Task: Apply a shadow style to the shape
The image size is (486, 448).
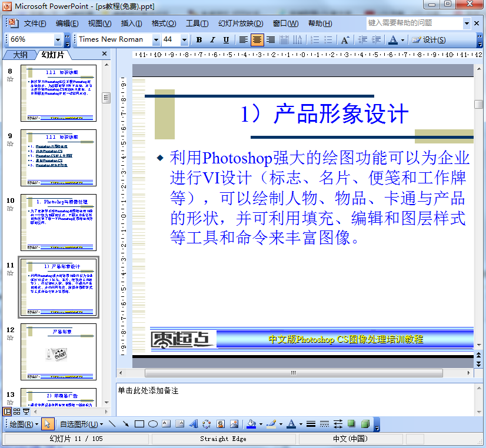Action: point(351,423)
